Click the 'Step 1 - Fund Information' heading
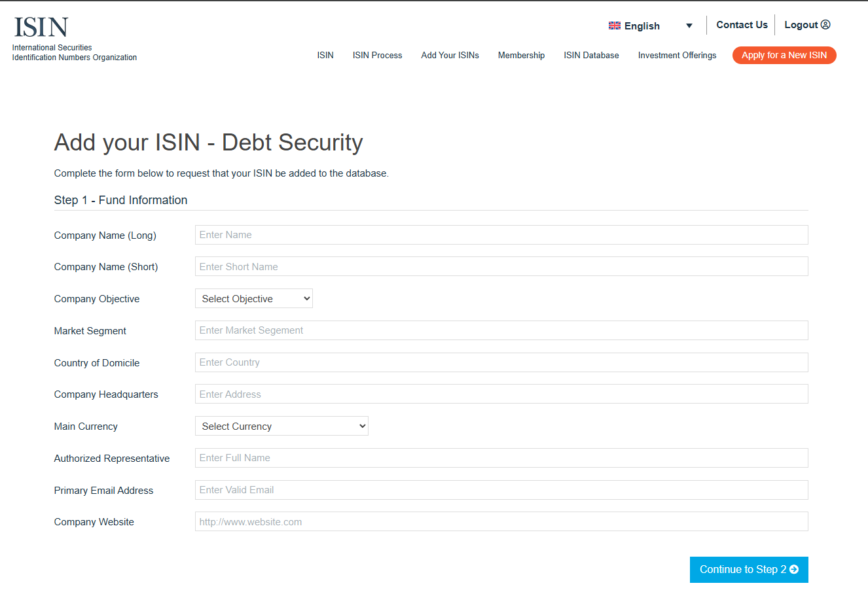Viewport: 868px width, 592px height. pyautogui.click(x=120, y=200)
